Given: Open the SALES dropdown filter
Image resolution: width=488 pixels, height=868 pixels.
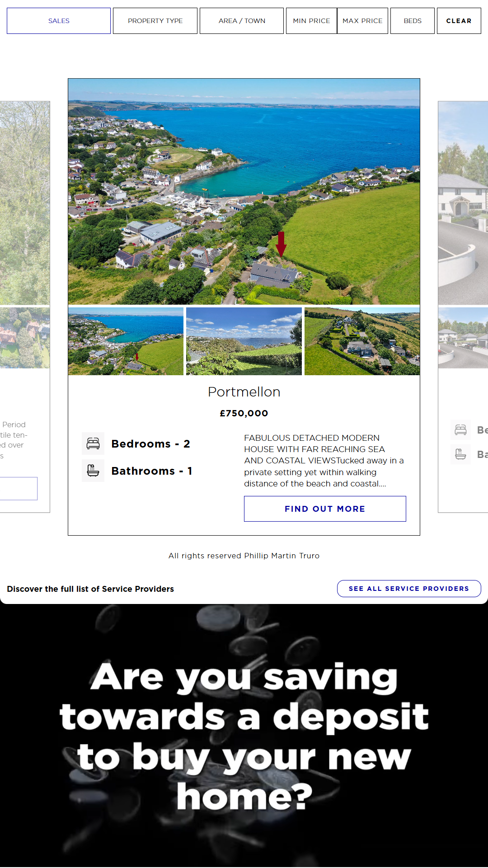Looking at the screenshot, I should coord(59,21).
